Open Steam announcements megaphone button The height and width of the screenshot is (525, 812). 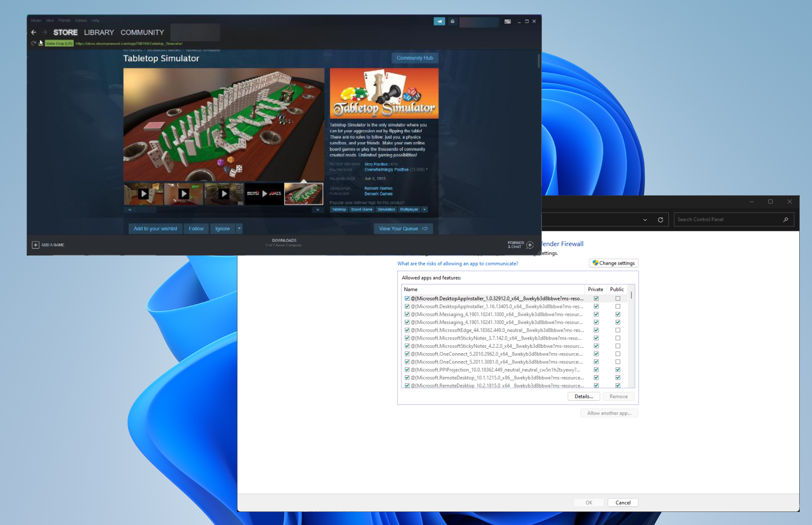click(x=439, y=21)
